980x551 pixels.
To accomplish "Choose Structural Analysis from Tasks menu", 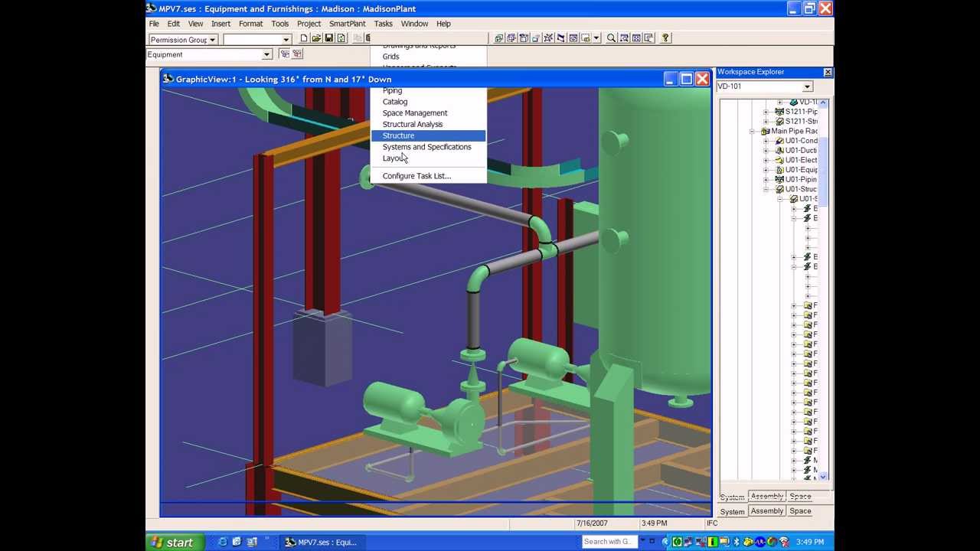I will [x=428, y=124].
